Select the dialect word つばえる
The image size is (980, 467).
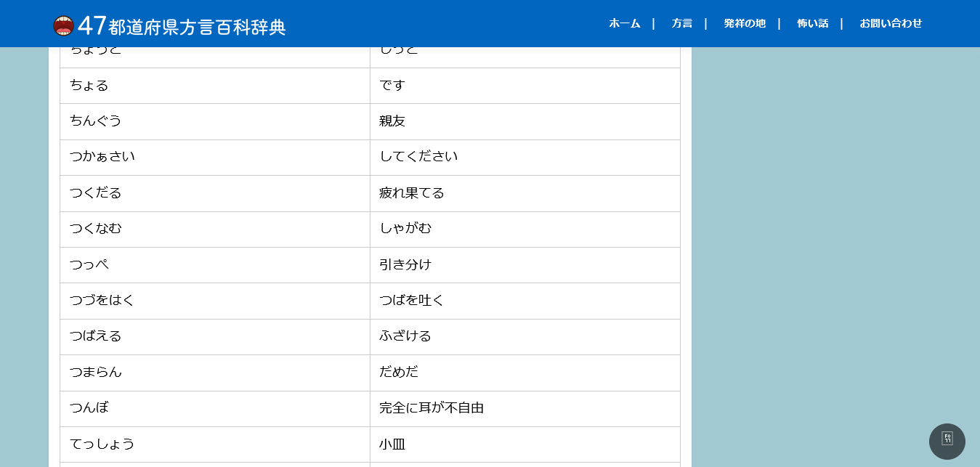click(96, 336)
